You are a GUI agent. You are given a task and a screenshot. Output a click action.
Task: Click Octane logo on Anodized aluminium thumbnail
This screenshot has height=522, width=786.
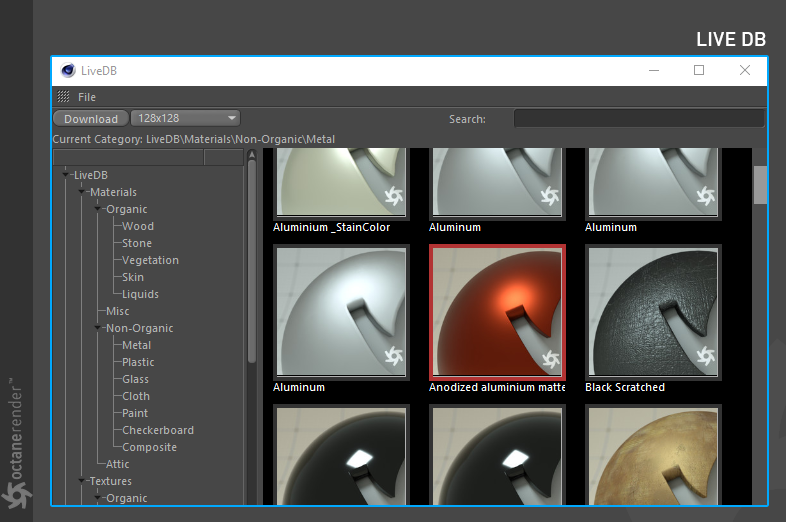point(550,359)
